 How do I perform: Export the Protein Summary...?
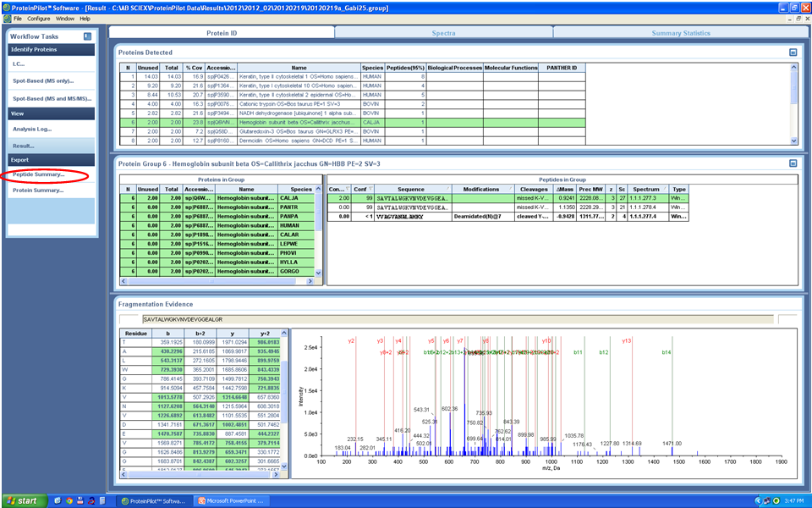coord(52,190)
